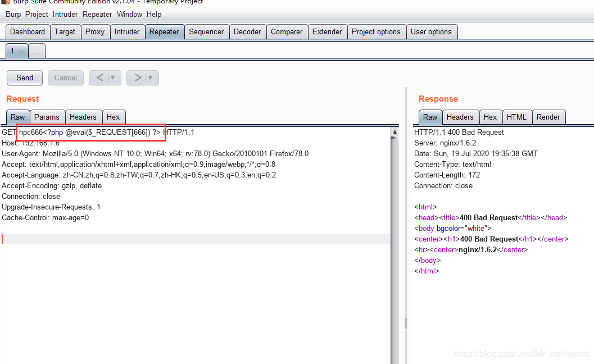Screen dimensions: 594x364
Task: Expand the forward history dropdown arrow
Action: [x=151, y=78]
